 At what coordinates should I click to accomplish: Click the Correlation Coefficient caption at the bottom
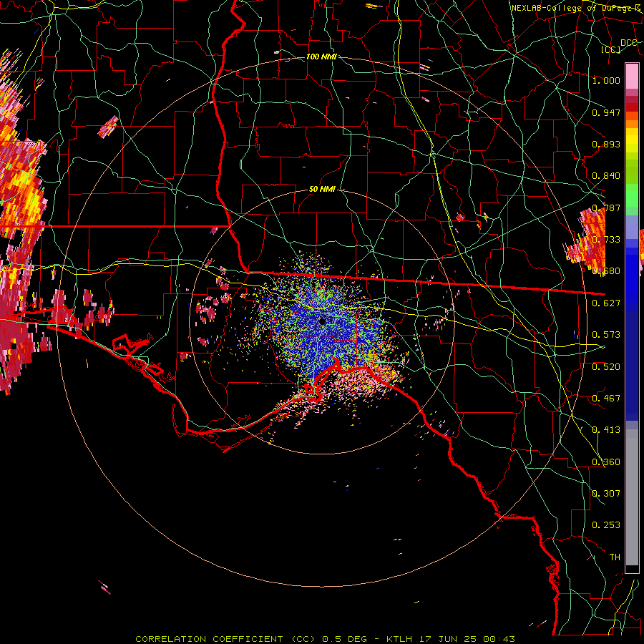click(x=325, y=639)
